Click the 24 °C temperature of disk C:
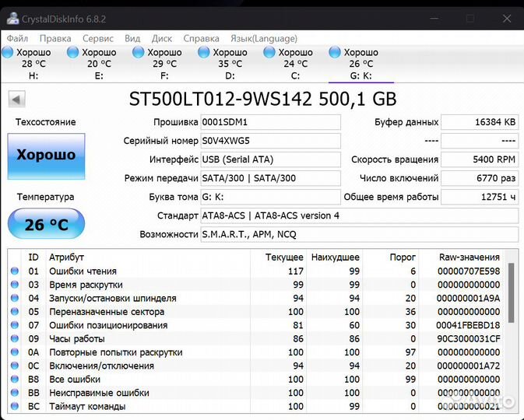The image size is (524, 420). 296,64
